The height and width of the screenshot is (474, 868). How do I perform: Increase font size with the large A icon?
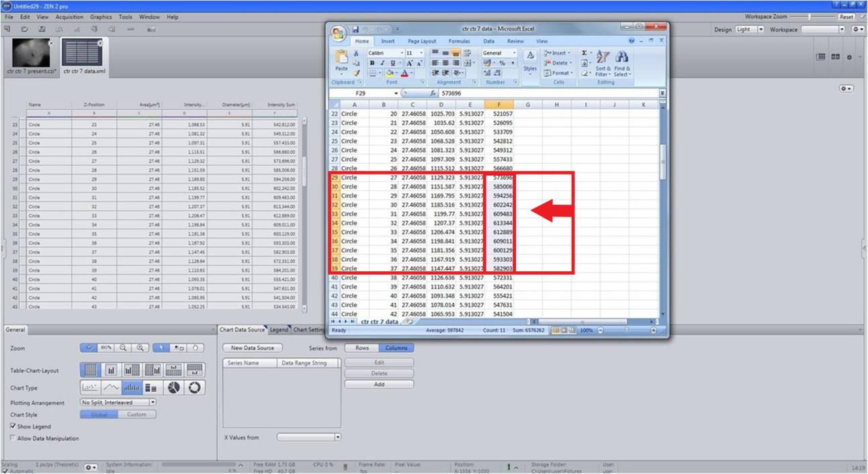409,63
